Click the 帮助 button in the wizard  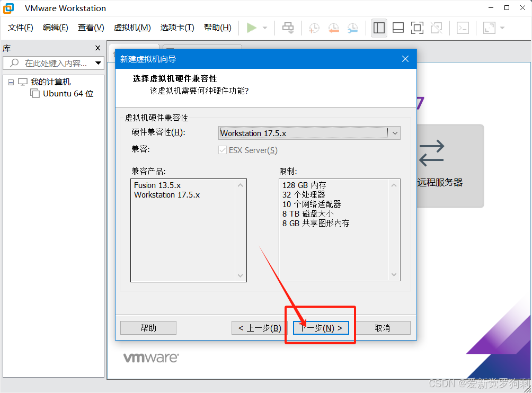148,328
